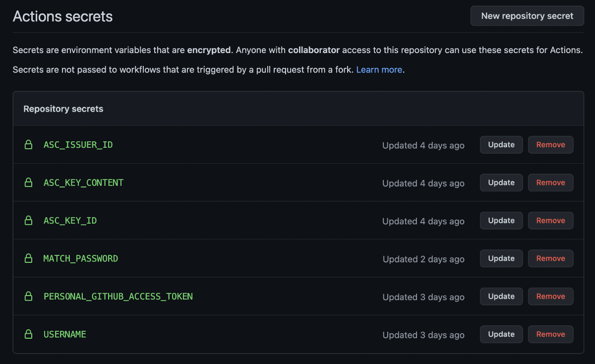Update the ASC_KEY_ID secret
Viewport: 595px width, 364px height.
[x=501, y=221]
